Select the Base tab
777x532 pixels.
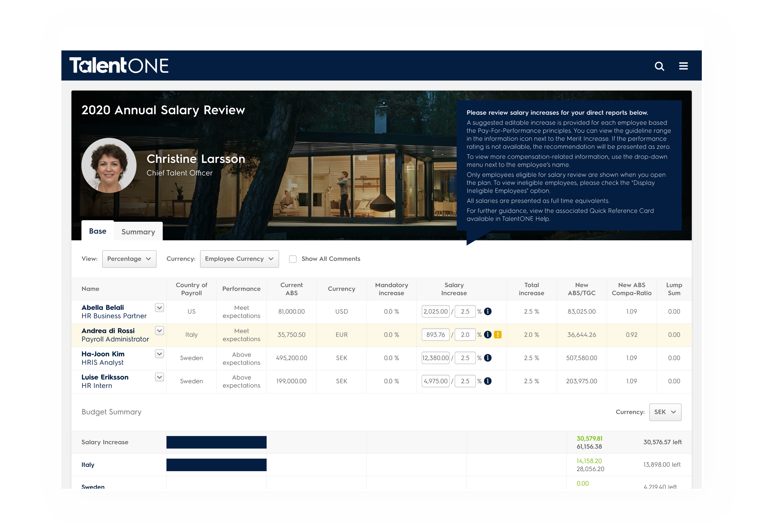click(96, 232)
